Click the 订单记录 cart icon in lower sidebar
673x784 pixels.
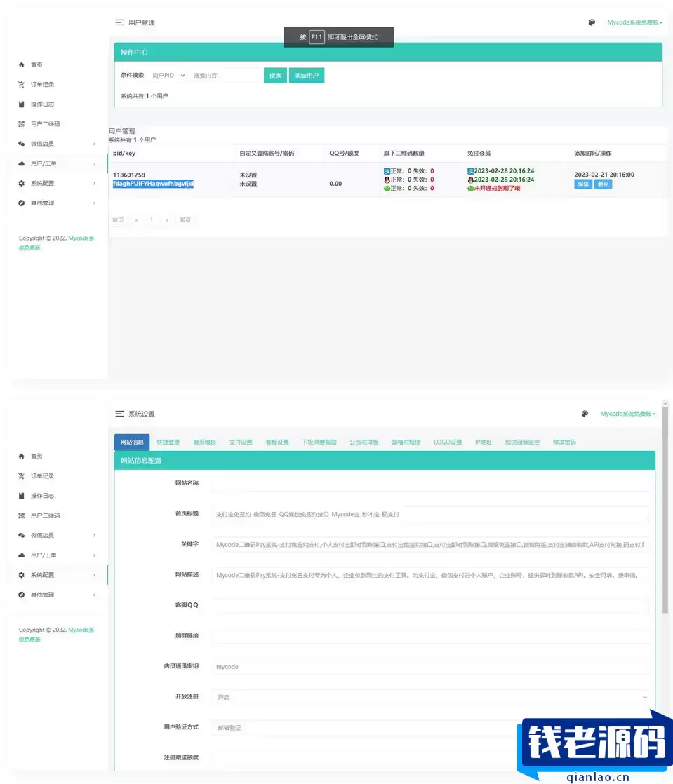[22, 476]
